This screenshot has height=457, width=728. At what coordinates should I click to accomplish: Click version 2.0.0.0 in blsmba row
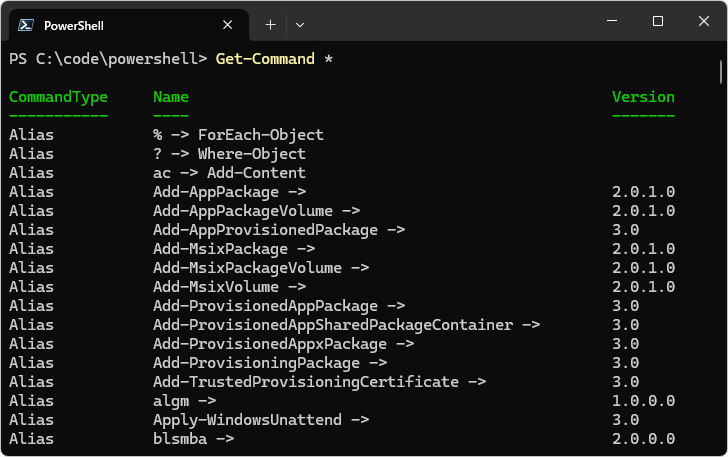click(644, 439)
